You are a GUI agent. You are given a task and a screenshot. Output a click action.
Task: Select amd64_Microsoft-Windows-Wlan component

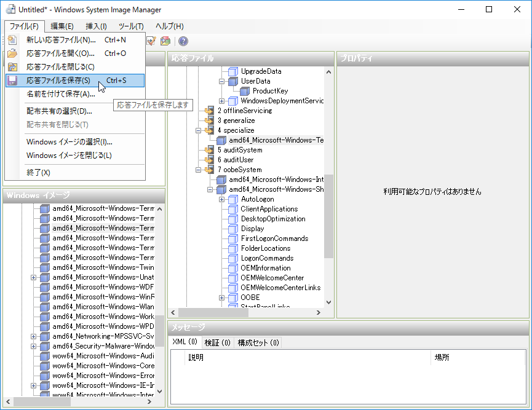103,307
